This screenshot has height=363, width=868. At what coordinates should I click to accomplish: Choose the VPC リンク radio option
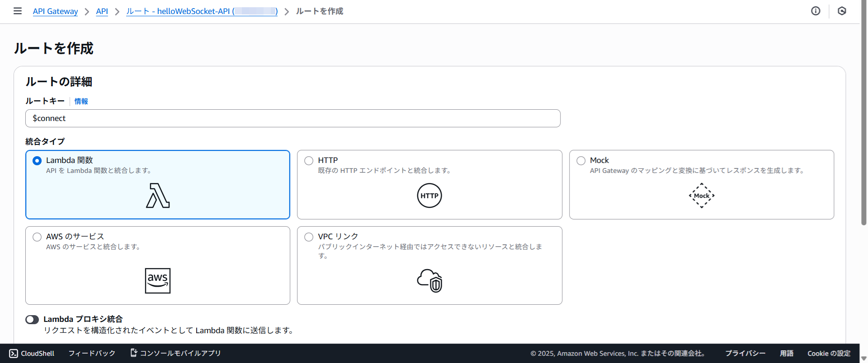tap(309, 237)
